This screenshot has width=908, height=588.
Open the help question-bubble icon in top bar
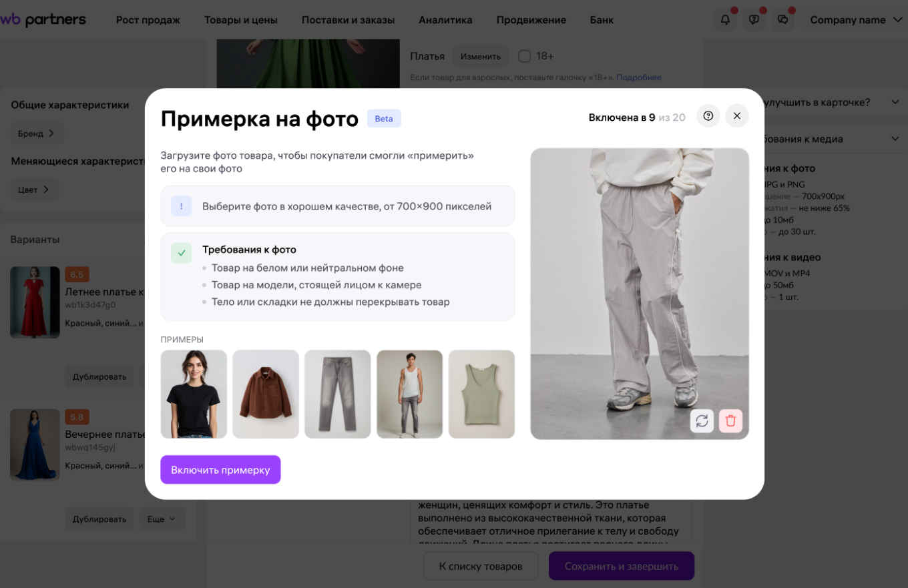pyautogui.click(x=754, y=19)
